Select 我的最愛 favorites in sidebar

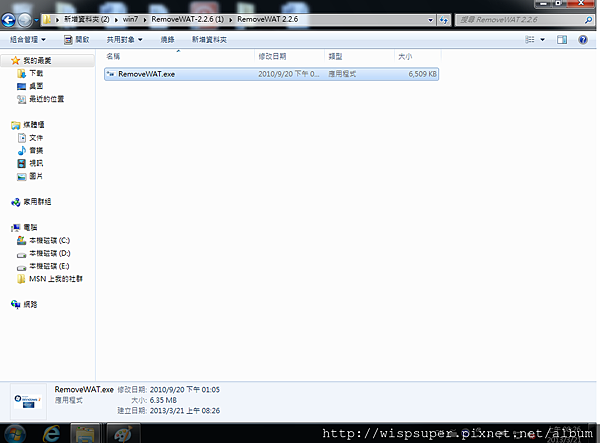[x=37, y=60]
